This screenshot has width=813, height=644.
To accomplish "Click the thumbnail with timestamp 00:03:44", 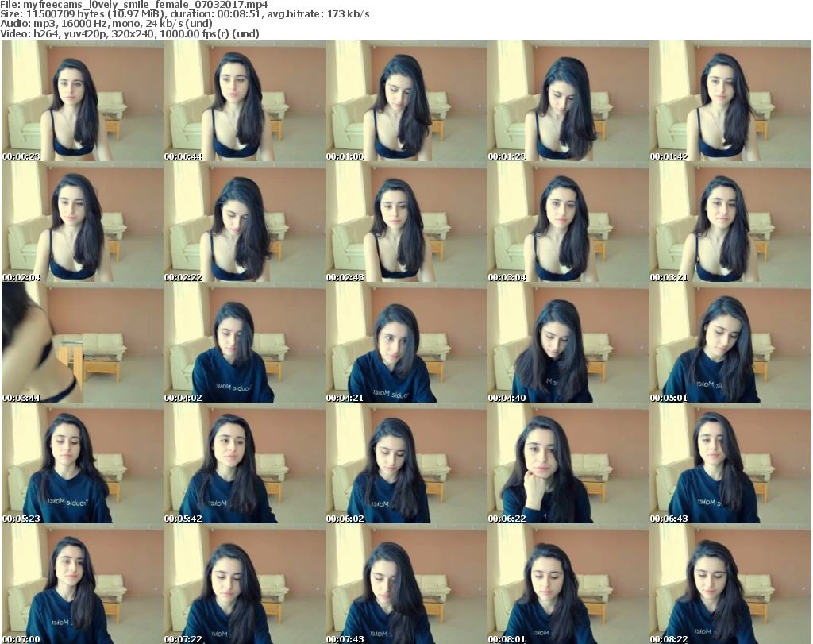I will pyautogui.click(x=83, y=343).
